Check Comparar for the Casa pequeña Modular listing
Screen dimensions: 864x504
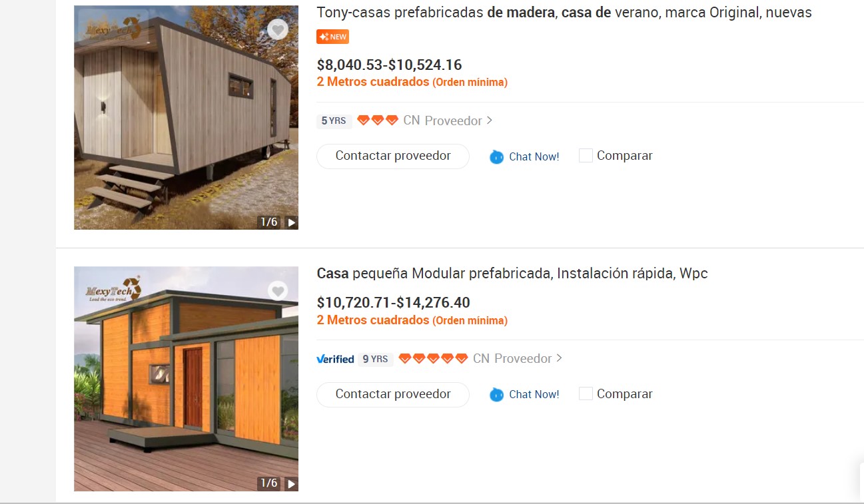586,393
